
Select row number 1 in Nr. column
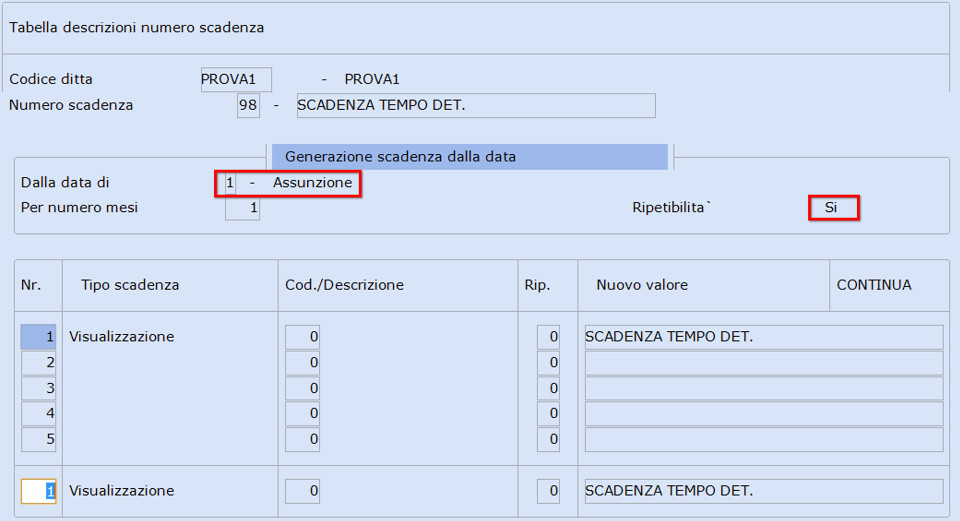[39, 337]
